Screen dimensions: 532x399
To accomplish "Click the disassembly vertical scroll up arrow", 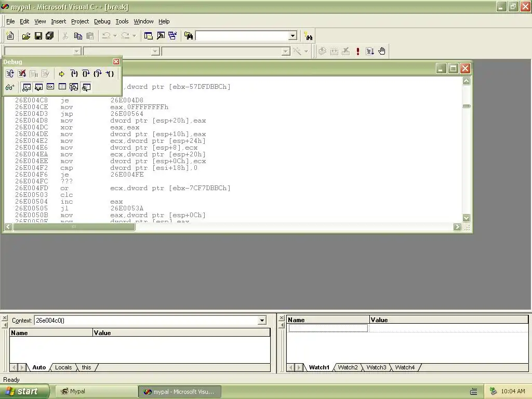I will 467,81.
